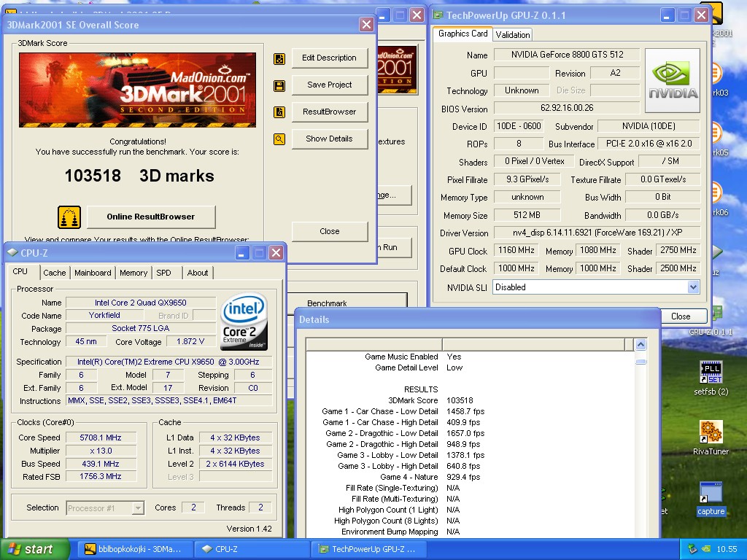Click the GPU Clock value 1160 MHz

(x=516, y=251)
